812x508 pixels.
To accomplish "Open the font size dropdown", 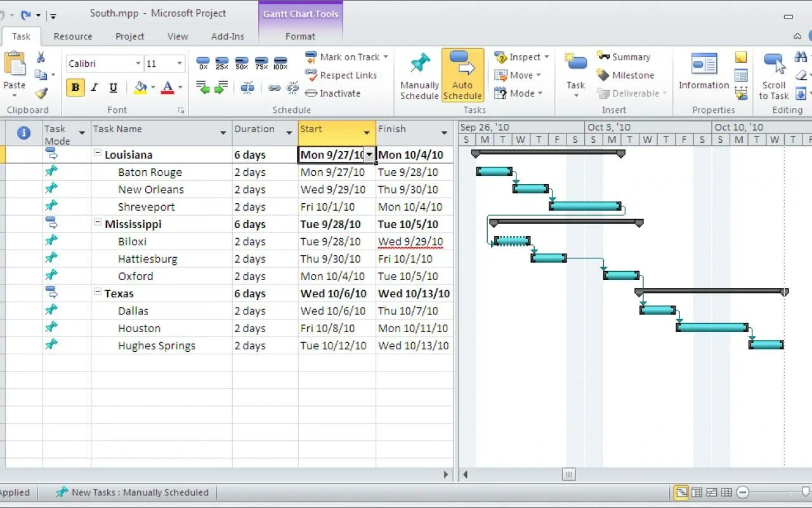I will pos(180,63).
